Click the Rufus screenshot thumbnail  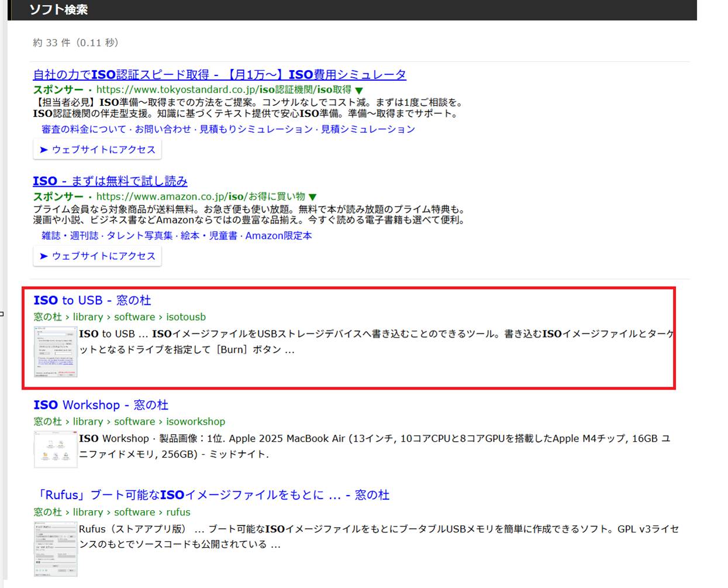click(56, 549)
